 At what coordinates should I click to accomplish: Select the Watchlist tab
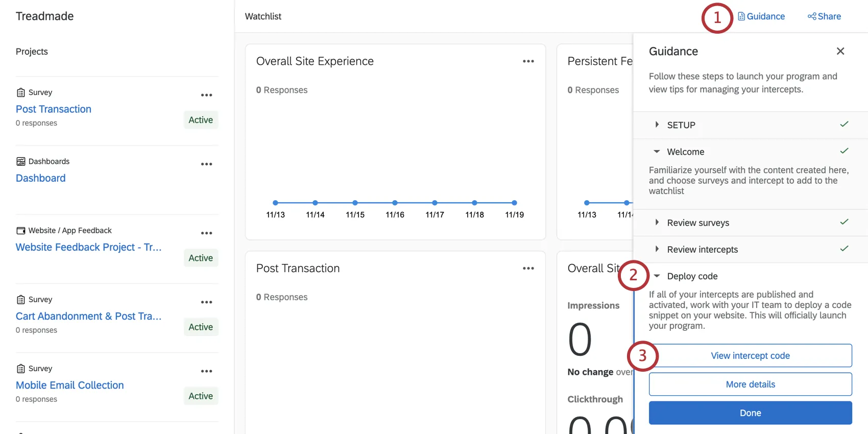click(x=263, y=16)
